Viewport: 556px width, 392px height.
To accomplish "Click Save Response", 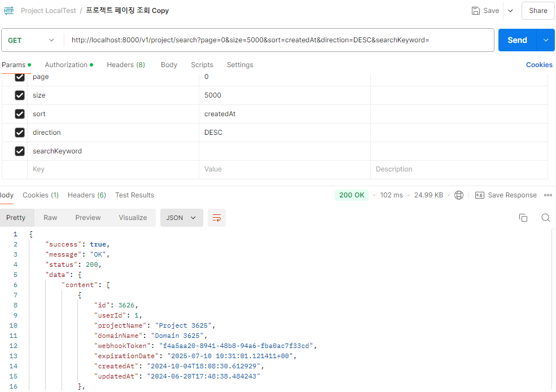I will click(x=512, y=195).
